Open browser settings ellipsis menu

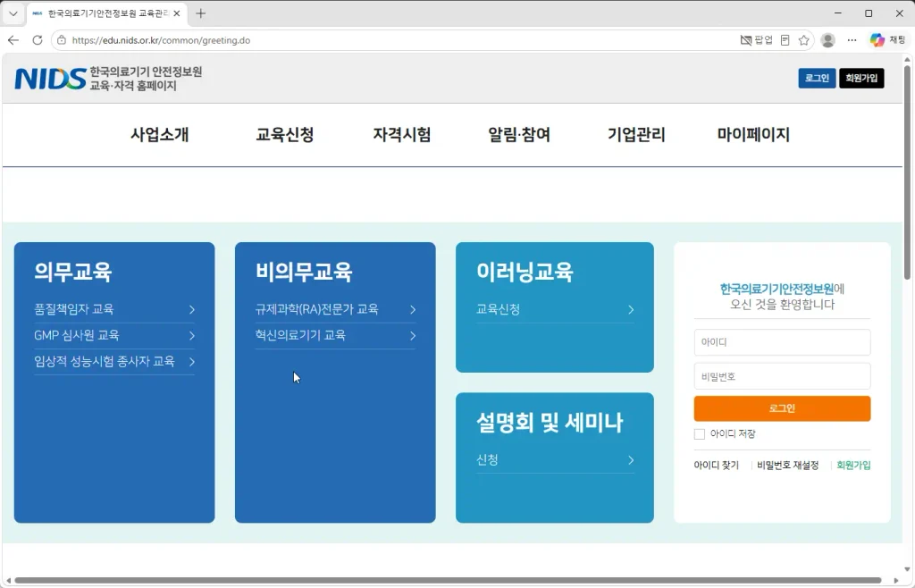tap(852, 40)
